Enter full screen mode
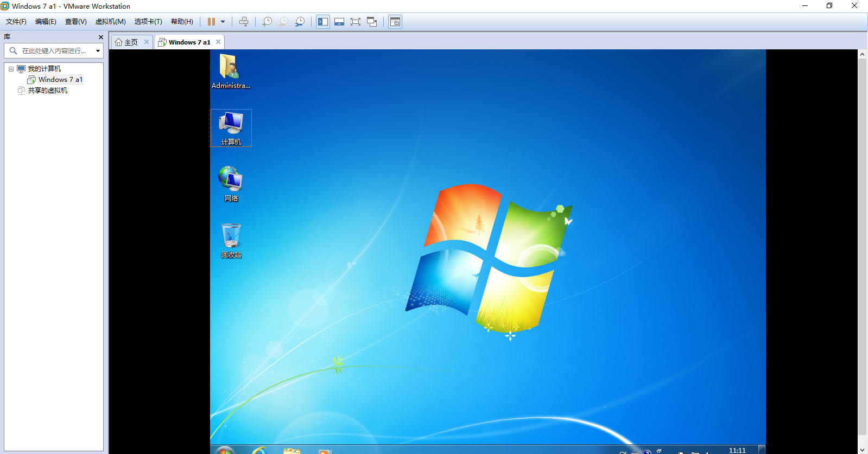 tap(356, 22)
